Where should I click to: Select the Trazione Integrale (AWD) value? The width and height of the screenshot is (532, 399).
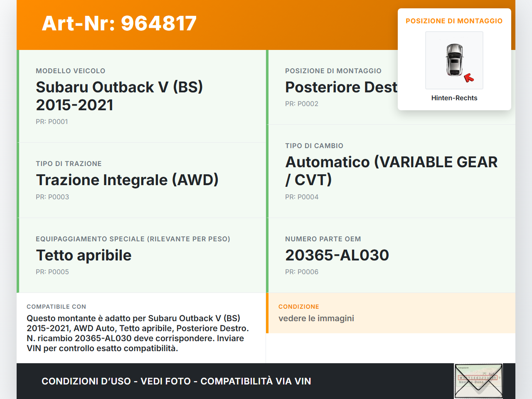click(127, 180)
